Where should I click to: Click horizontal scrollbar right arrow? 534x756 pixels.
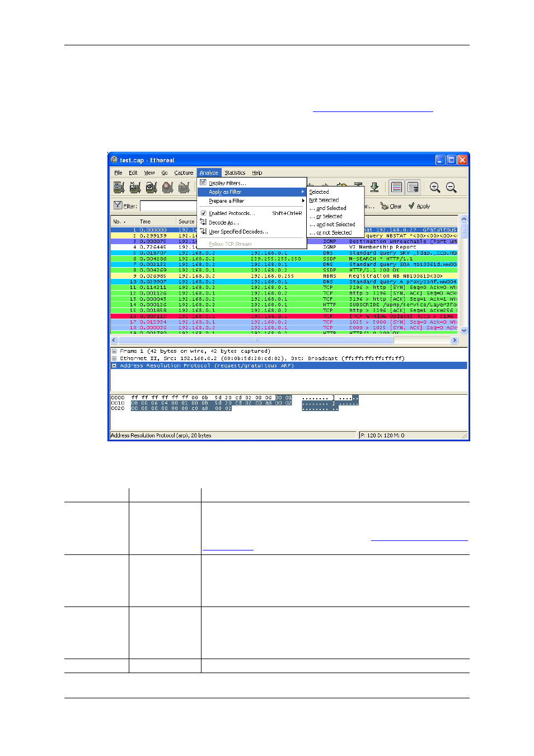[454, 340]
